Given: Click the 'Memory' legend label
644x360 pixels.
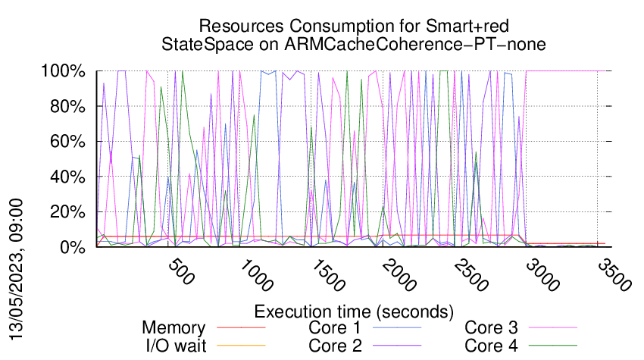Looking at the screenshot, I should (x=174, y=328).
